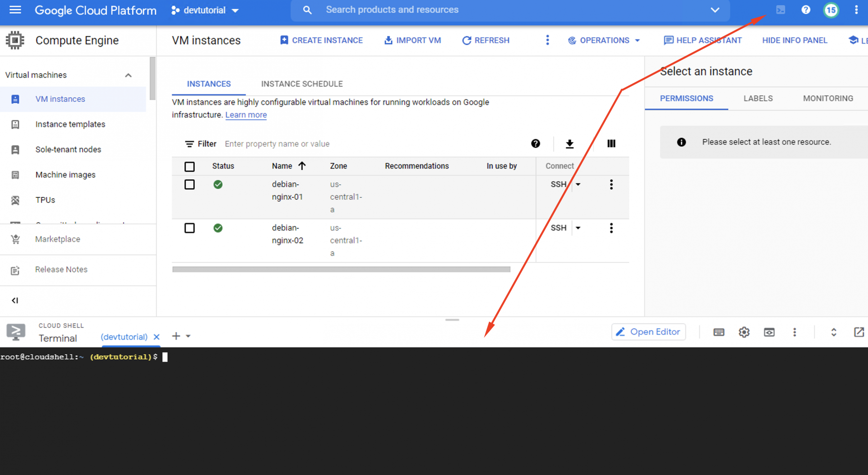Follow the Learn more link
The height and width of the screenshot is (475, 868).
click(x=246, y=115)
